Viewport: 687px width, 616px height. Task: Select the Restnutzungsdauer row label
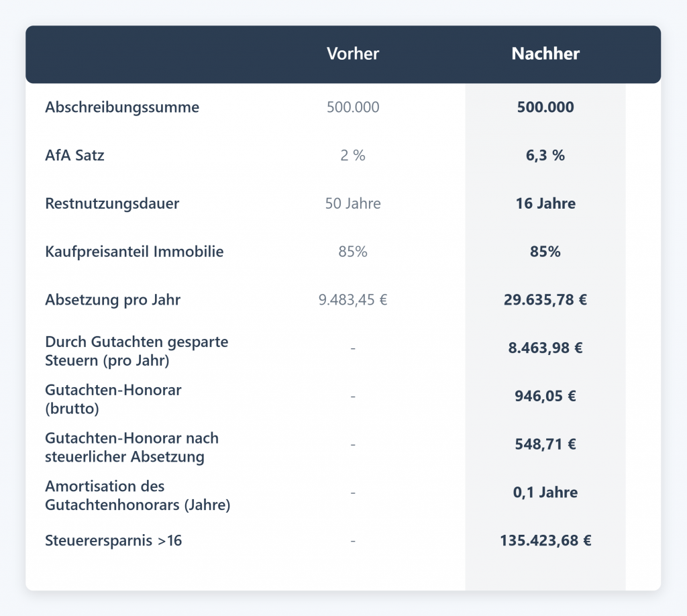tap(112, 203)
